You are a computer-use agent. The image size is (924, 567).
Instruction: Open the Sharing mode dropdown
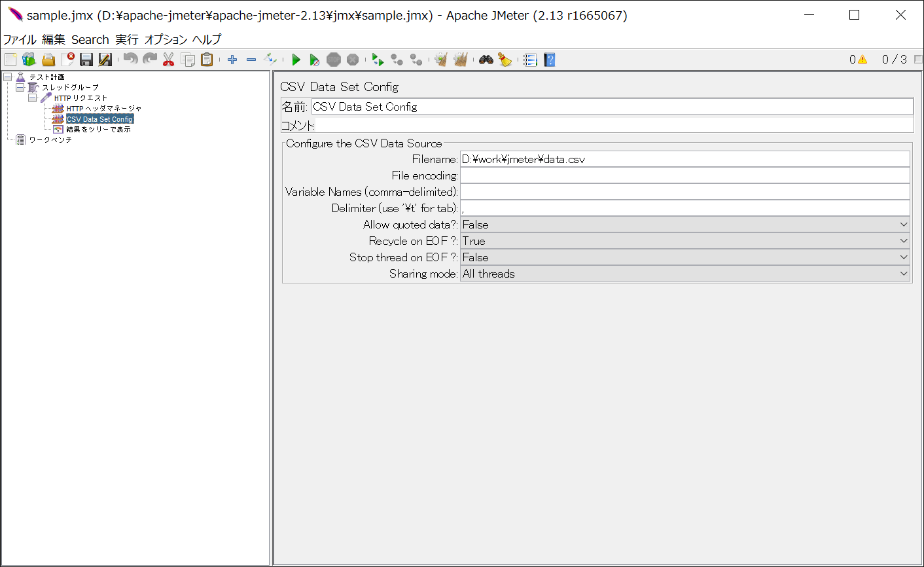click(x=684, y=274)
